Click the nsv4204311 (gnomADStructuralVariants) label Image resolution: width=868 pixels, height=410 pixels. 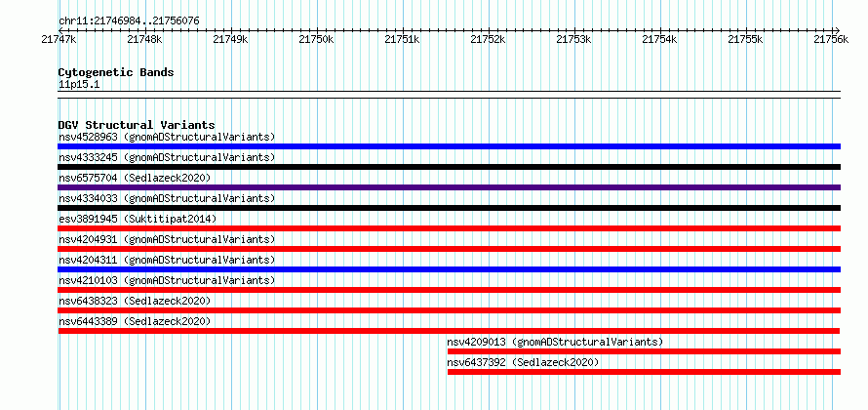tap(167, 260)
